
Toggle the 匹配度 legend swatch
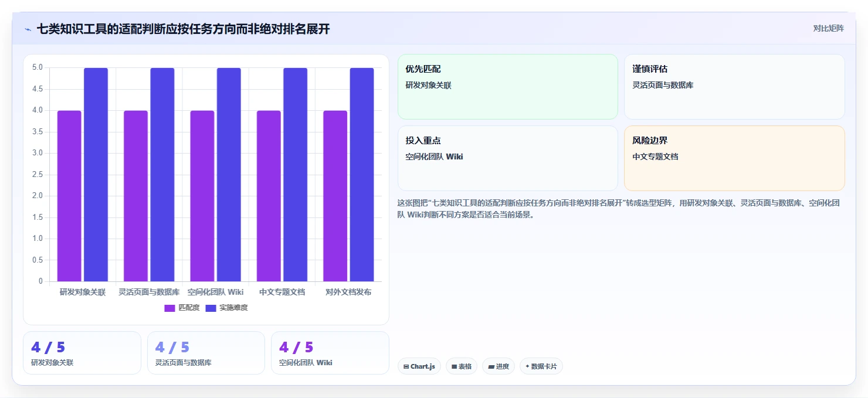169,308
